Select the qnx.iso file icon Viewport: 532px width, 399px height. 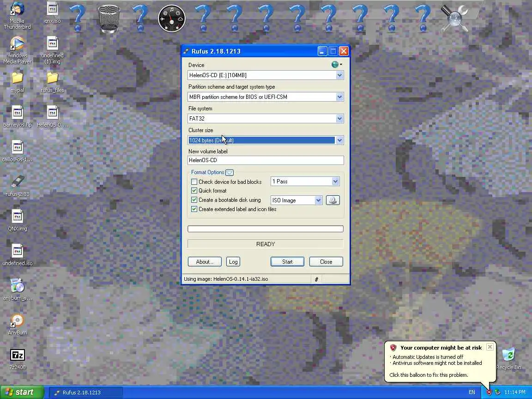click(x=53, y=13)
